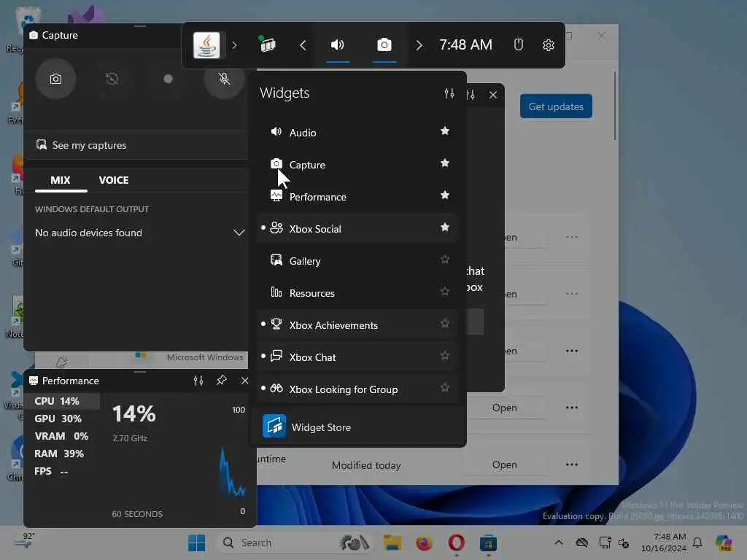Unfavorite the Audio widget star
The image size is (747, 560).
[x=444, y=131]
